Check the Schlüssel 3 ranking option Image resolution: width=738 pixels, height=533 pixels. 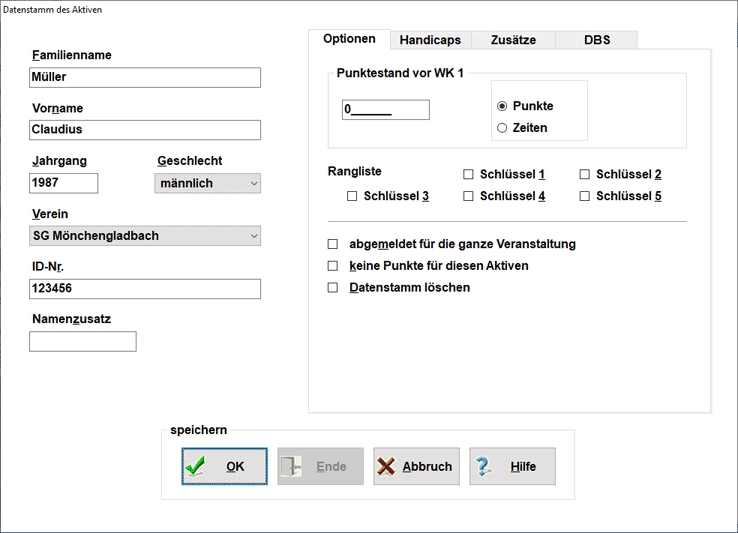[x=352, y=196]
